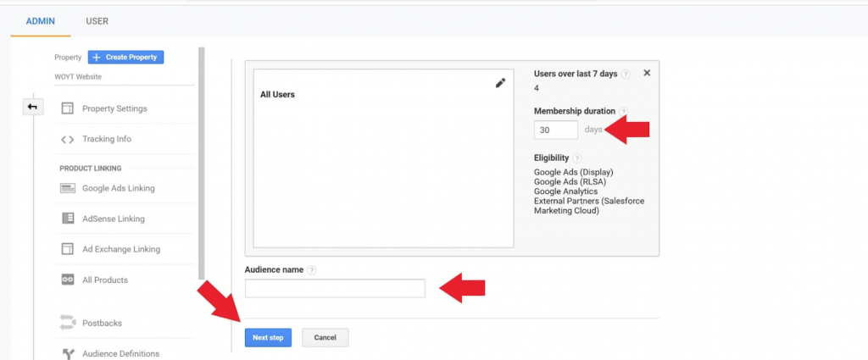The width and height of the screenshot is (868, 360).
Task: Click the Cancel button
Action: [x=325, y=337]
